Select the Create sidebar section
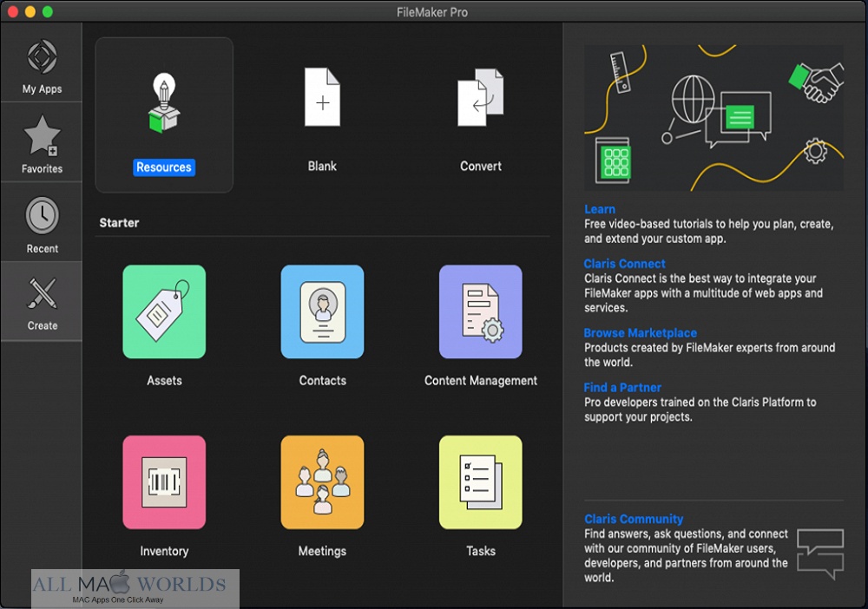This screenshot has height=609, width=868. point(42,301)
